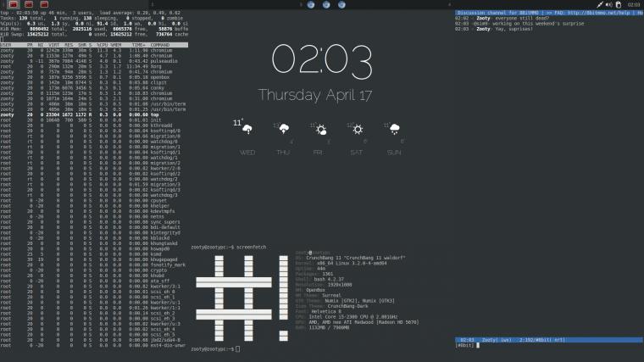Select the fsnotify_mark process row
Image resolution: width=644 pixels, height=362 pixels.
click(x=94, y=265)
